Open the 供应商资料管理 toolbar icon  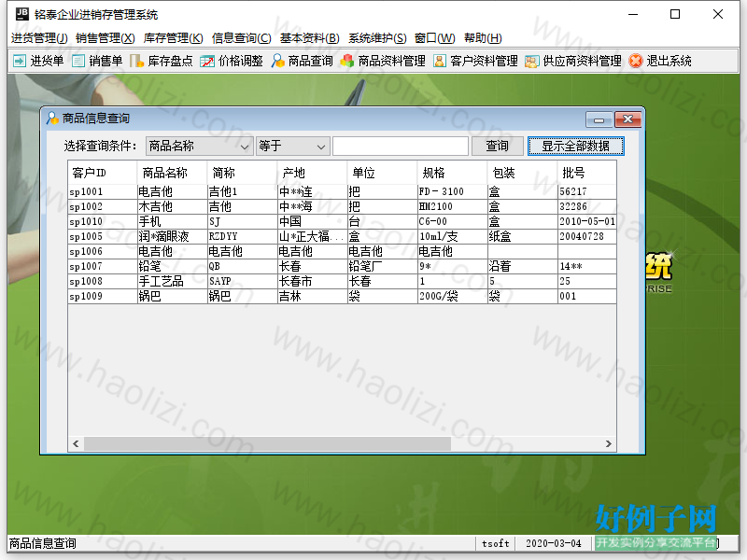[x=531, y=61]
